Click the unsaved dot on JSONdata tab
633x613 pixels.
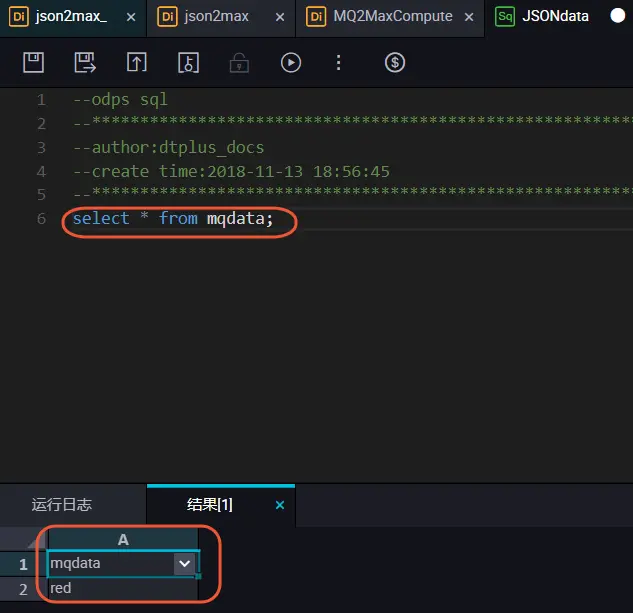[617, 16]
